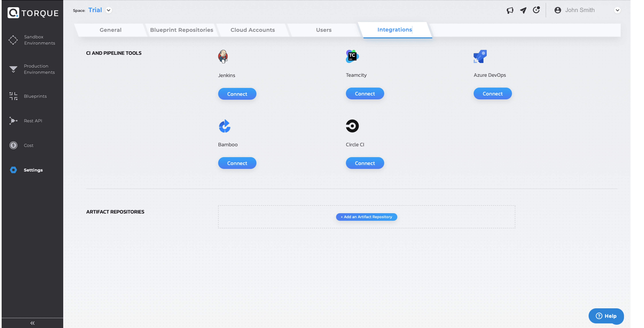
Task: Click the Torque logo
Action: (x=33, y=13)
